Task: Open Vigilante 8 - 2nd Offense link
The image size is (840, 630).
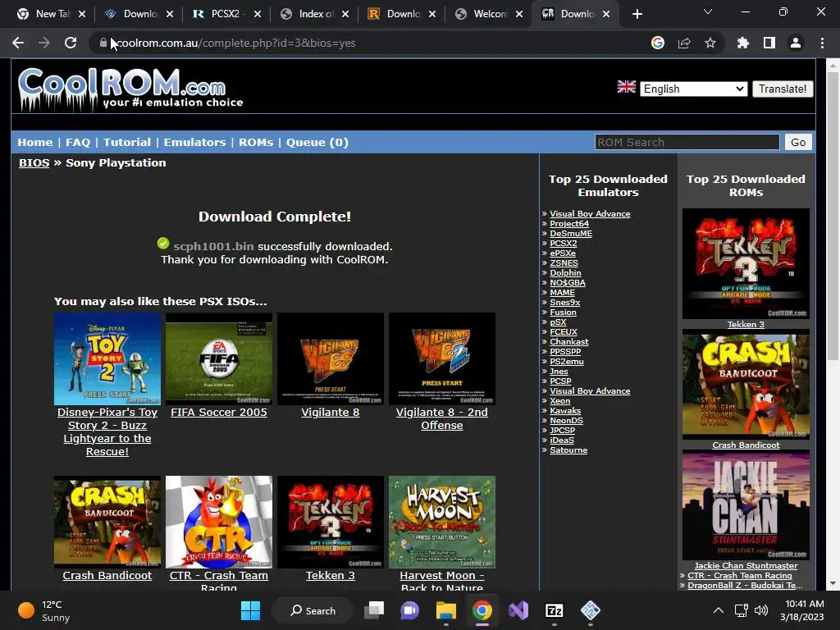Action: (x=441, y=419)
